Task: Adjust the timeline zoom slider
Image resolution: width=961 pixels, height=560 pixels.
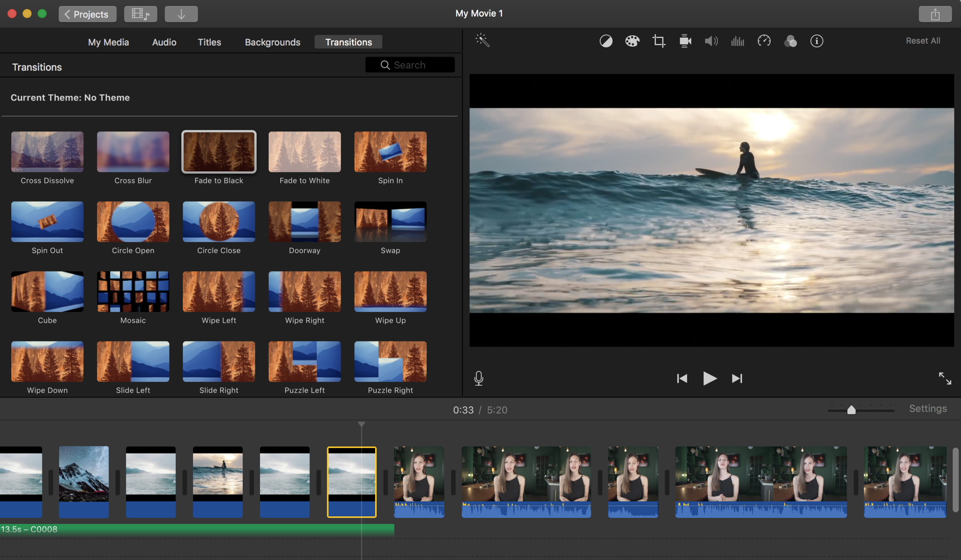Action: [x=851, y=410]
